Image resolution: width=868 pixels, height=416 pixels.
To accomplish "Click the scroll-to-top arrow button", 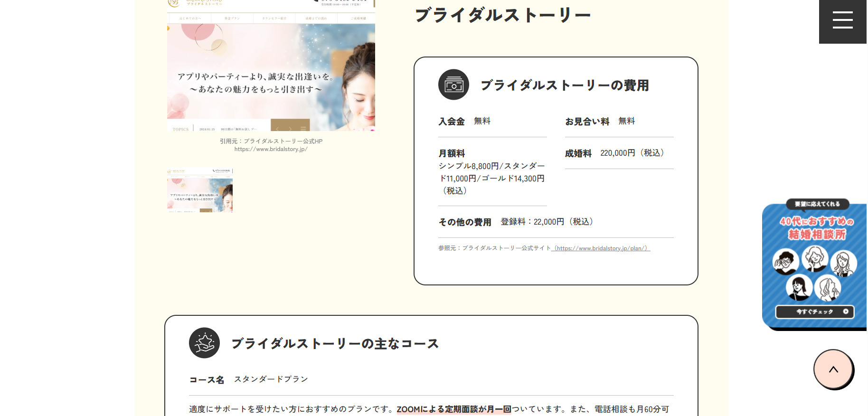I will 833,369.
